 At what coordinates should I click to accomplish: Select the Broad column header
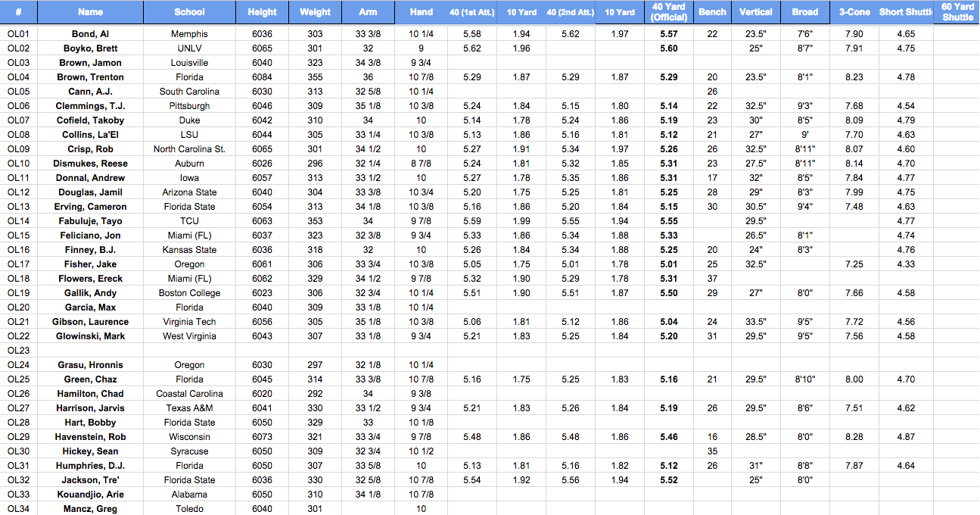(x=805, y=12)
